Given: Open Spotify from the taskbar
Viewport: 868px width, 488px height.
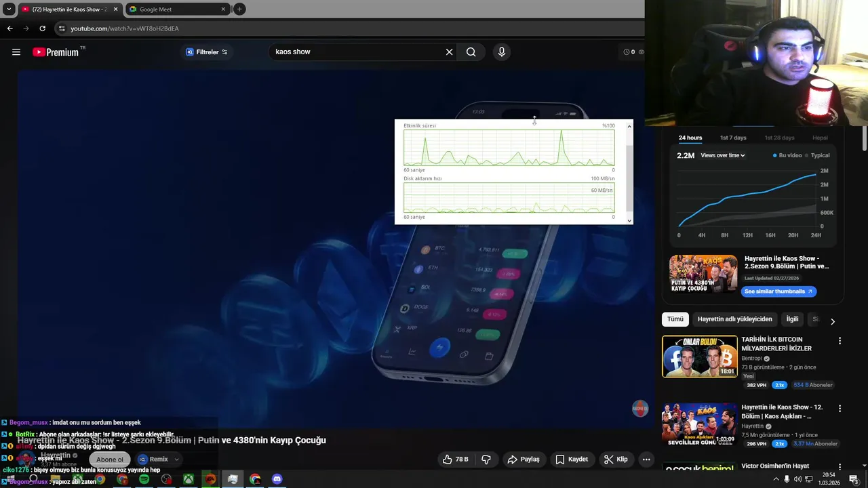Looking at the screenshot, I should coord(144,479).
